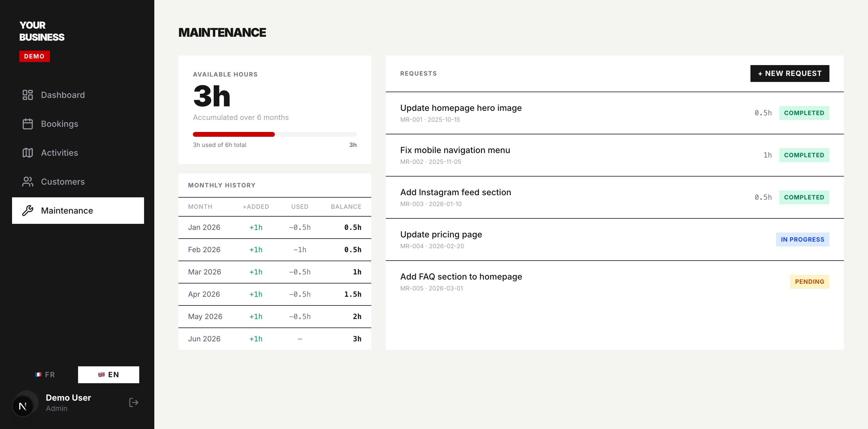This screenshot has width=868, height=429.
Task: Open the Update pricing page request
Action: click(x=615, y=240)
